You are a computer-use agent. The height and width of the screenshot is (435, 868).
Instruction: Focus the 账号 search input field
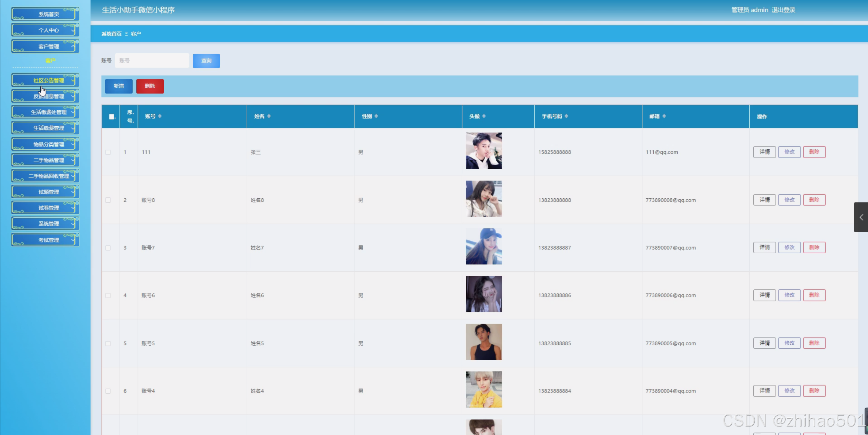(152, 61)
